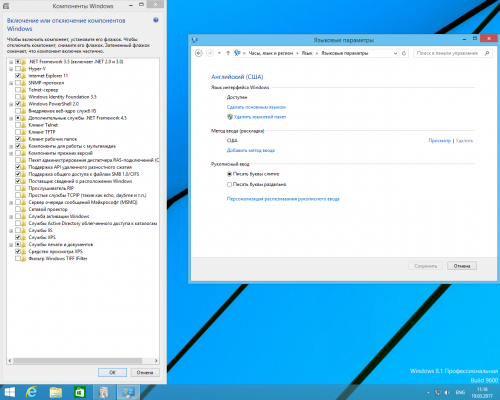Launch Internet Explorer from taskbar

click(32, 392)
